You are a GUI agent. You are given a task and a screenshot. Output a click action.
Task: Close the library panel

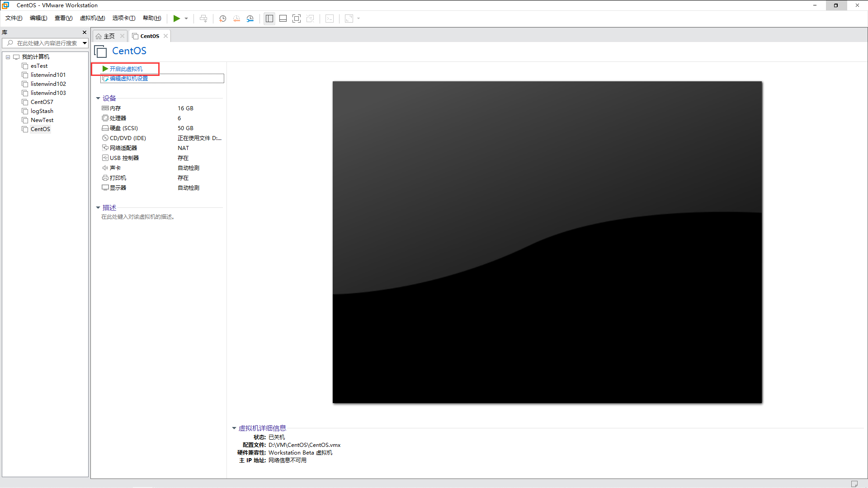click(x=84, y=32)
